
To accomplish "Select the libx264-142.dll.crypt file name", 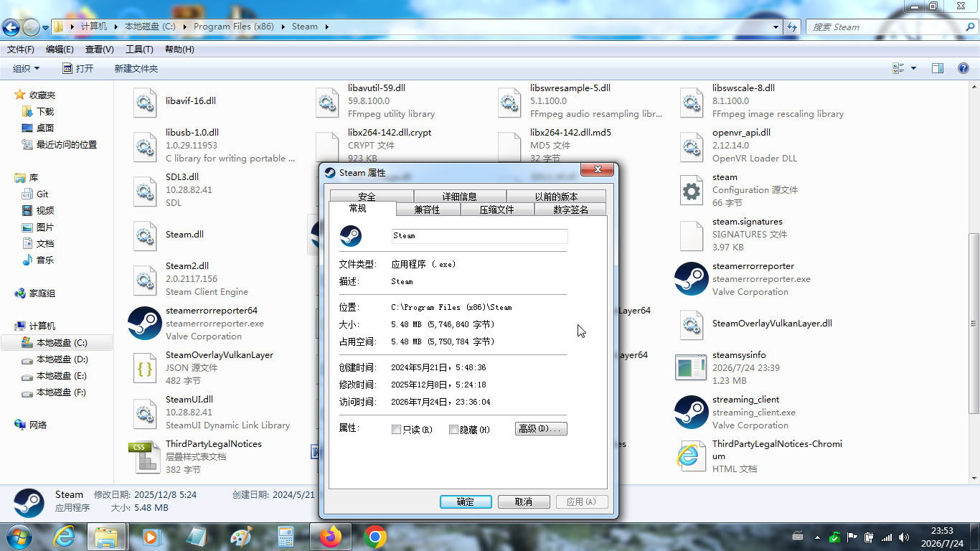I will (x=390, y=133).
